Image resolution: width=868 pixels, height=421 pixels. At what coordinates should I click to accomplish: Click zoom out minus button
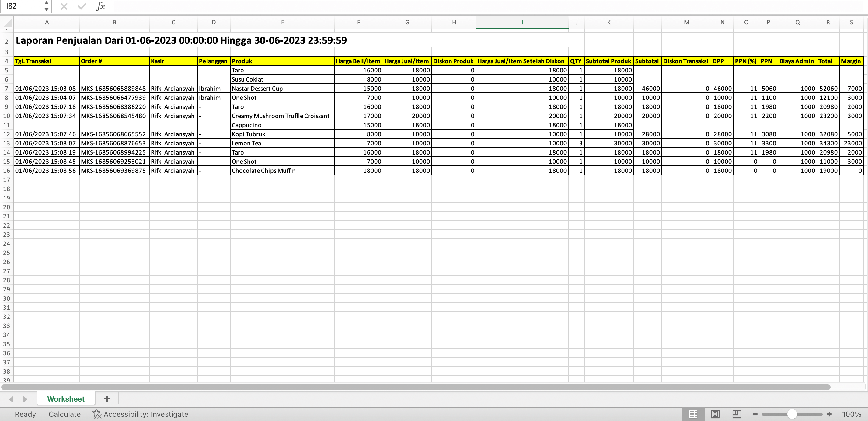[x=755, y=414]
